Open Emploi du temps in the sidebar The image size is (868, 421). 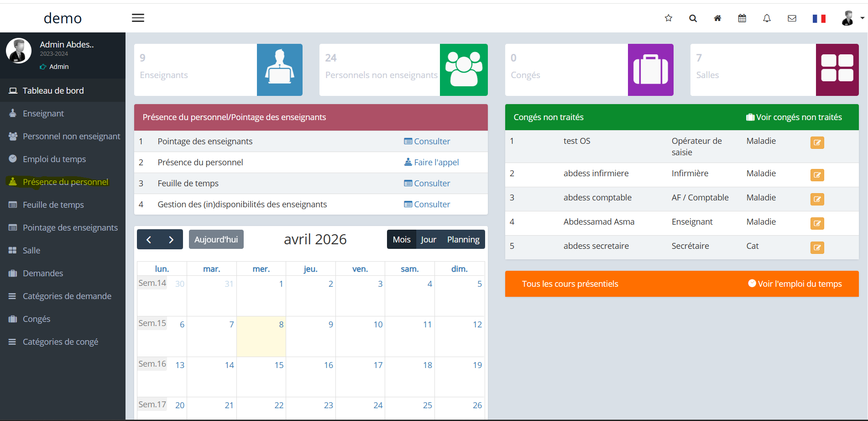[54, 159]
